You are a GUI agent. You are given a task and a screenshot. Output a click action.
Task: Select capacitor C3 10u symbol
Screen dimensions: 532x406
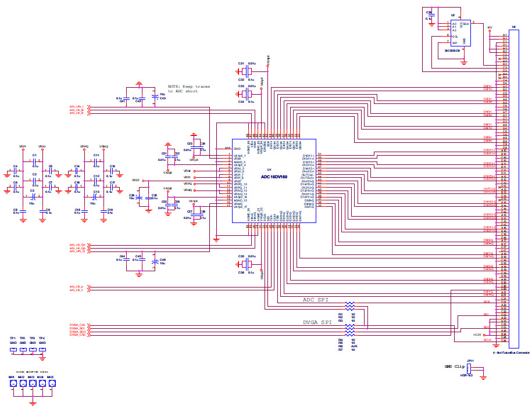click(x=33, y=198)
